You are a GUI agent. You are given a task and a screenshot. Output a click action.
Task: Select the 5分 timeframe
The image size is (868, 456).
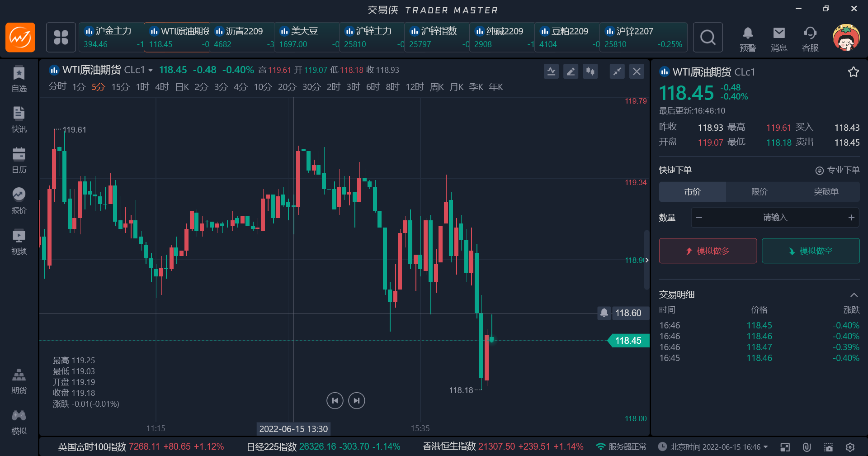point(98,86)
